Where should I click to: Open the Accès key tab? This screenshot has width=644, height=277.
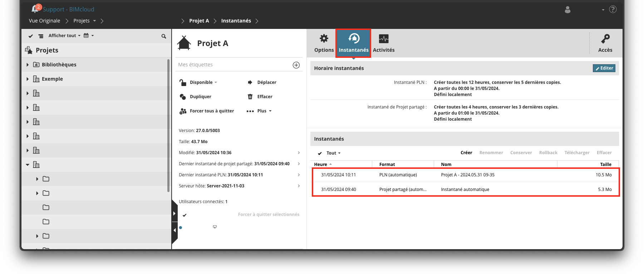click(x=605, y=43)
